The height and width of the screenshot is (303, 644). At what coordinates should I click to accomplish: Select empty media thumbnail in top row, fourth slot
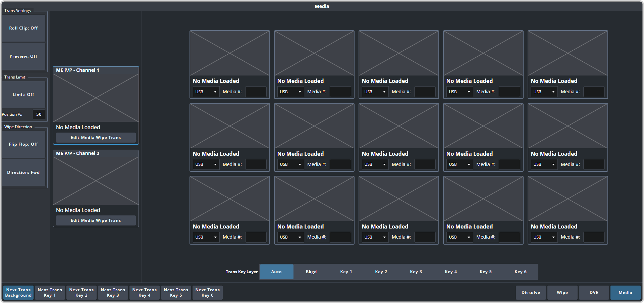coord(483,53)
